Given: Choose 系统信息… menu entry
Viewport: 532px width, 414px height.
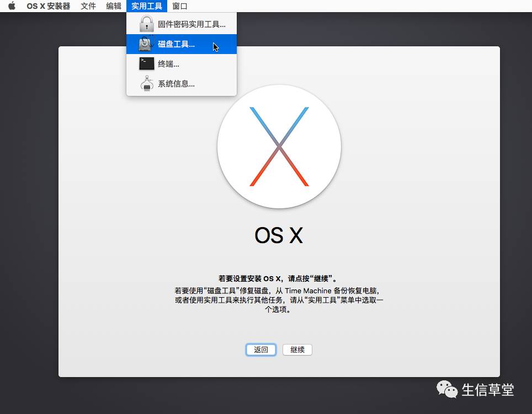Looking at the screenshot, I should coord(182,84).
